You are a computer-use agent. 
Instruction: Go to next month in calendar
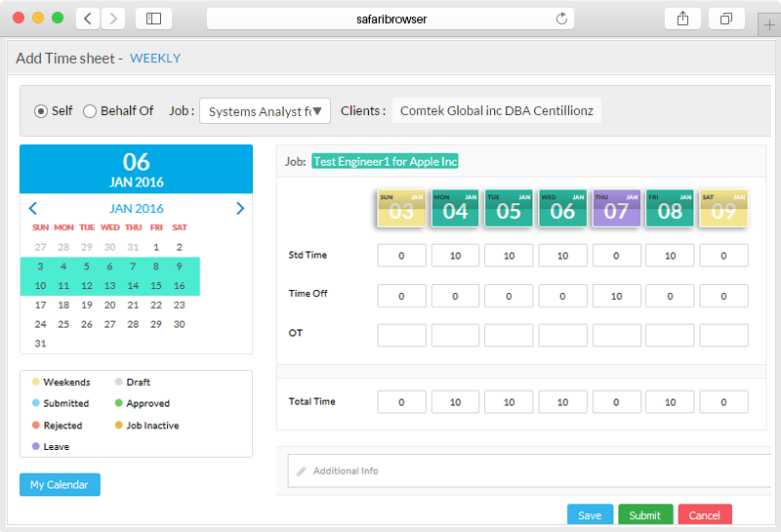coord(240,208)
